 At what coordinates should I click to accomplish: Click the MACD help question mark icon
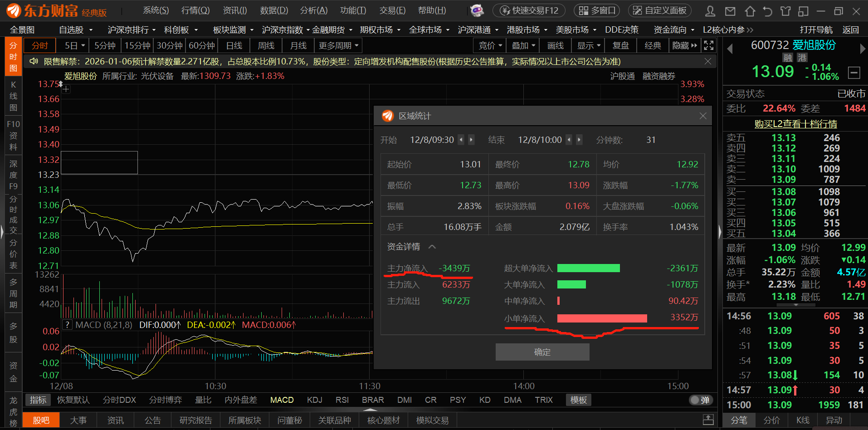(67, 325)
